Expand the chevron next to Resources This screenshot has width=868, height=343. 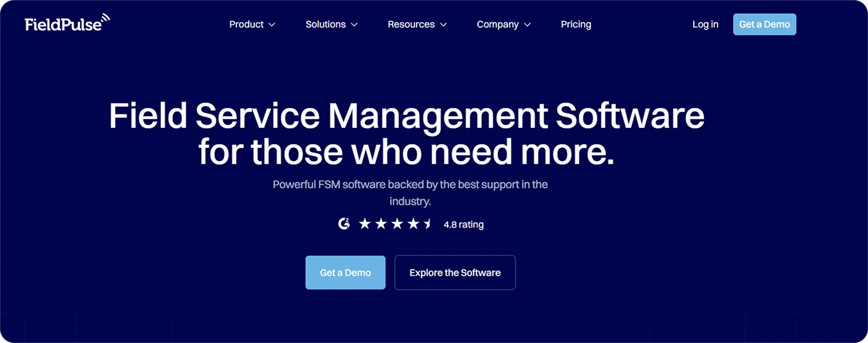[x=443, y=25]
